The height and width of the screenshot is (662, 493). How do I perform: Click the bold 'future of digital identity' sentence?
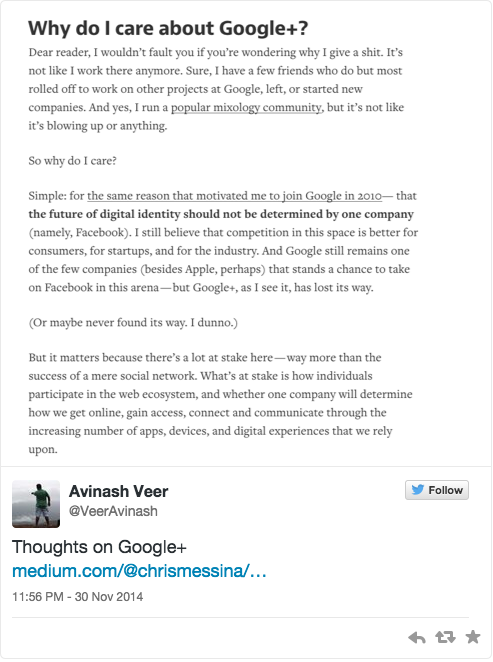pos(221,214)
